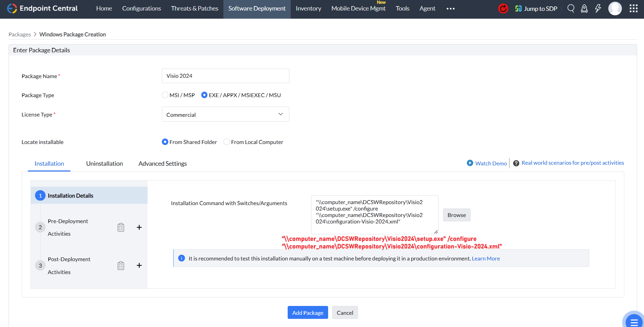This screenshot has height=327, width=644.
Task: Click the Package Type label
Action: tap(38, 95)
